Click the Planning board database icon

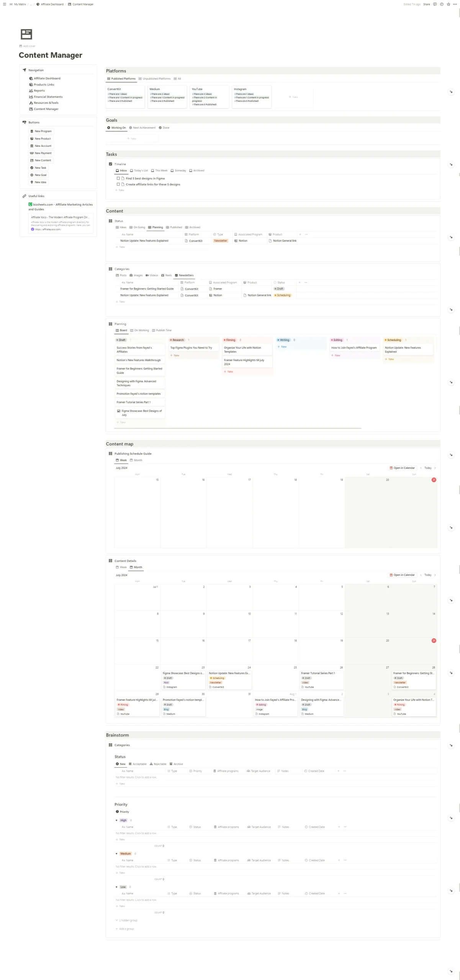pos(111,324)
